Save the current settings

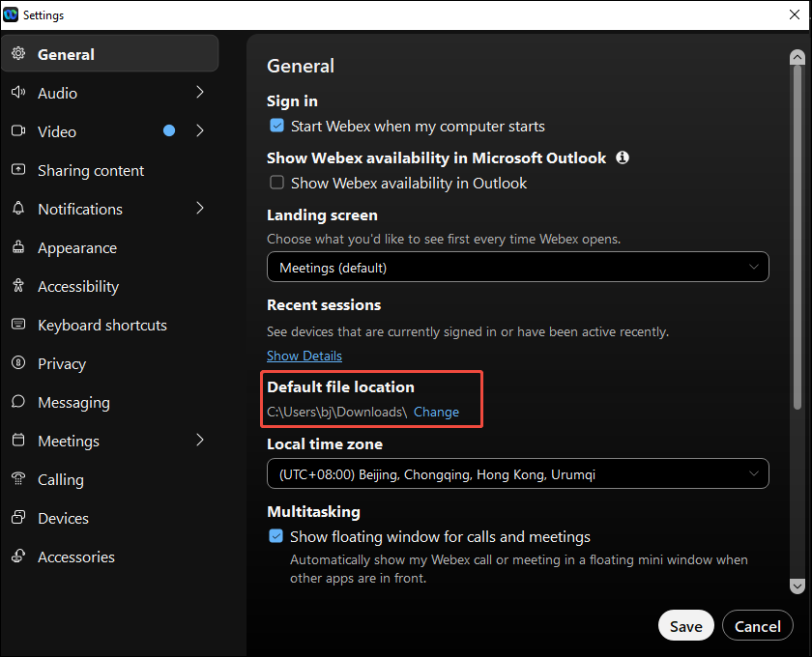685,625
